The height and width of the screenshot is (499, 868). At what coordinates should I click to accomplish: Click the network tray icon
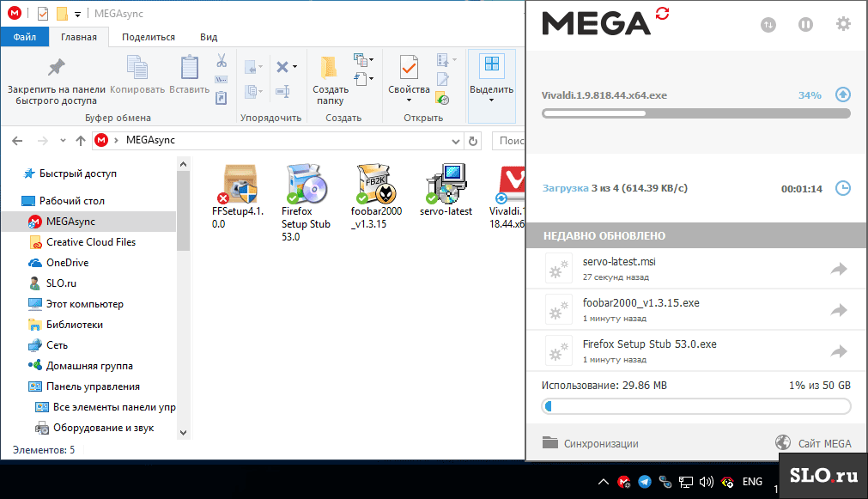tap(686, 482)
